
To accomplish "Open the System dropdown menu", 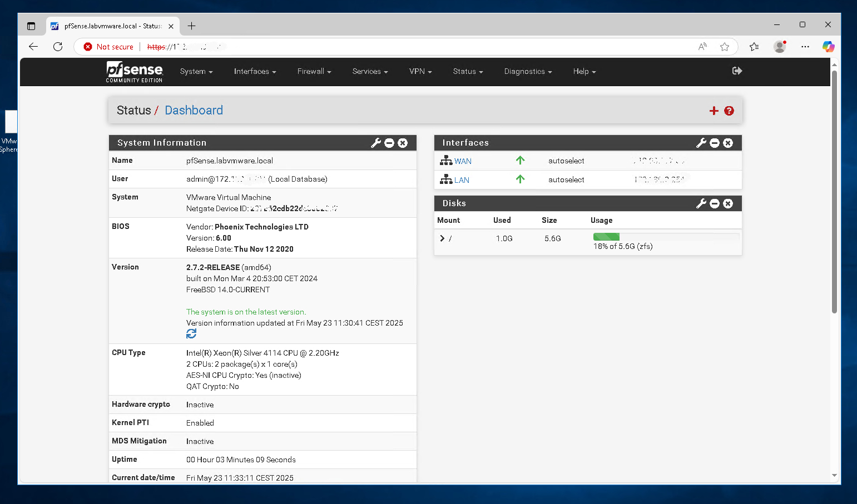I will point(196,72).
